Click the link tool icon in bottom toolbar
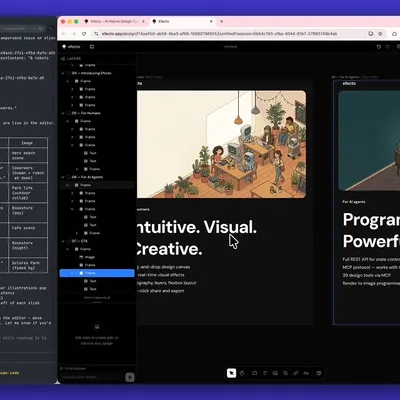 tap(296, 373)
